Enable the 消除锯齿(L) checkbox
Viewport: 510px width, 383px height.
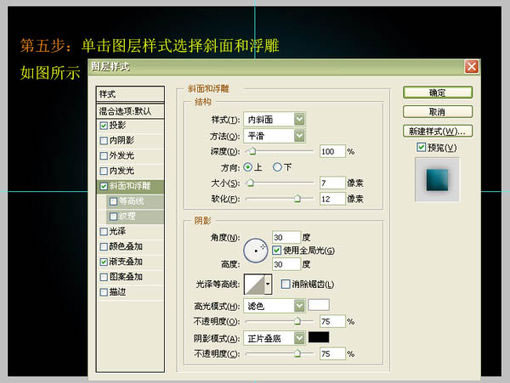tap(285, 284)
